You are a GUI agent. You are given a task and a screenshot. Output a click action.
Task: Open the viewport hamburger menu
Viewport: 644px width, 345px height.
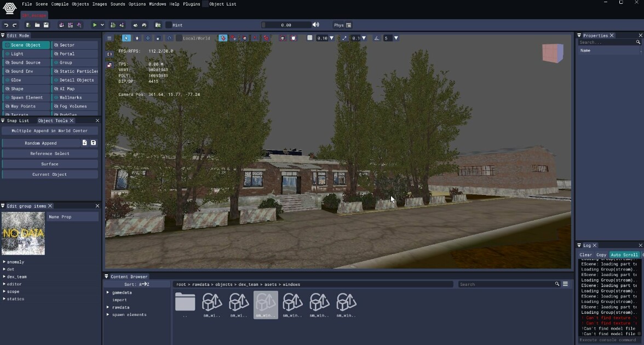110,38
